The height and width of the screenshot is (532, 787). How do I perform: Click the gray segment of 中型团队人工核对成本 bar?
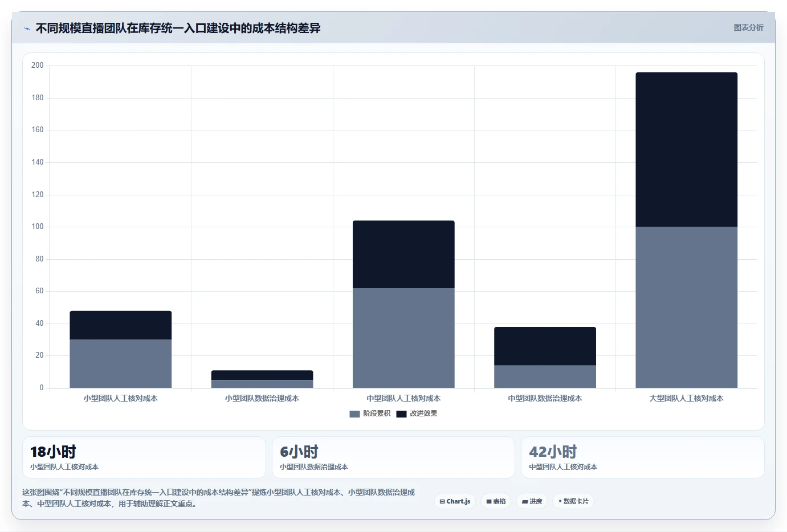point(403,338)
